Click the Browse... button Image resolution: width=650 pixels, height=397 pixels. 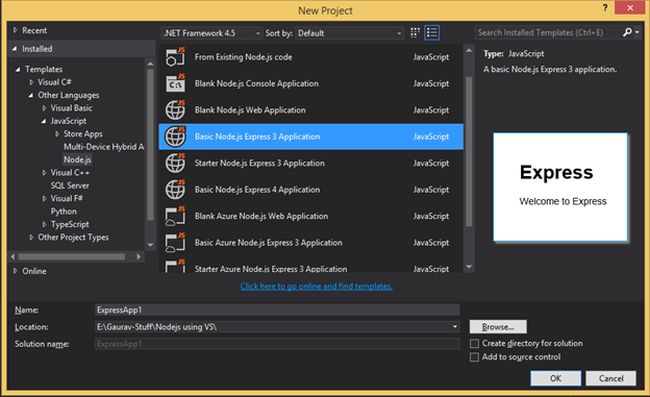pos(498,327)
